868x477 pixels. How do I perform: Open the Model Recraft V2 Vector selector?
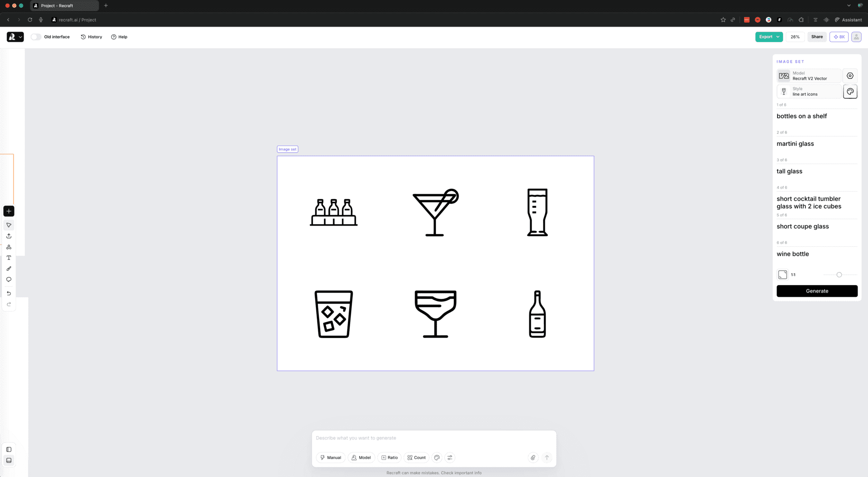click(x=809, y=76)
